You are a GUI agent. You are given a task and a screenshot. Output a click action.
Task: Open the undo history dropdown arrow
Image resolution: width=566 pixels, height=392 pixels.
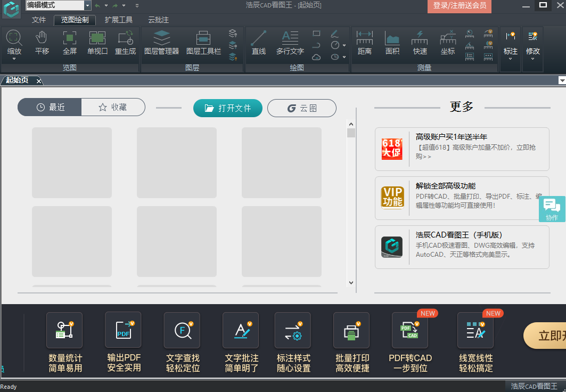coord(106,5)
